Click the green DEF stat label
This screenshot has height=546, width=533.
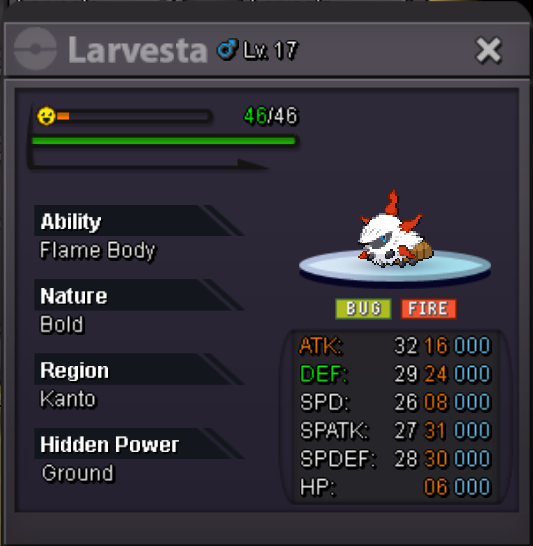[323, 374]
